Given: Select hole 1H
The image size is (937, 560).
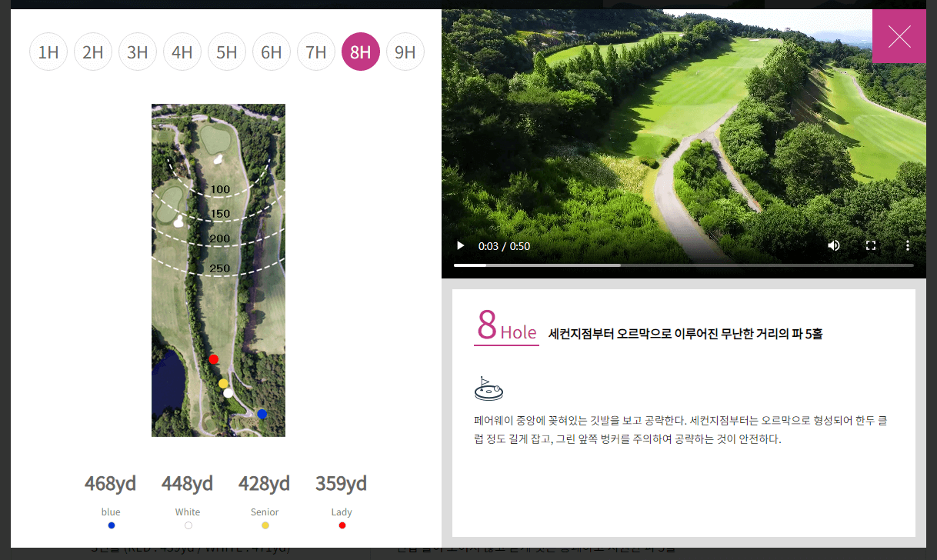Looking at the screenshot, I should click(48, 52).
